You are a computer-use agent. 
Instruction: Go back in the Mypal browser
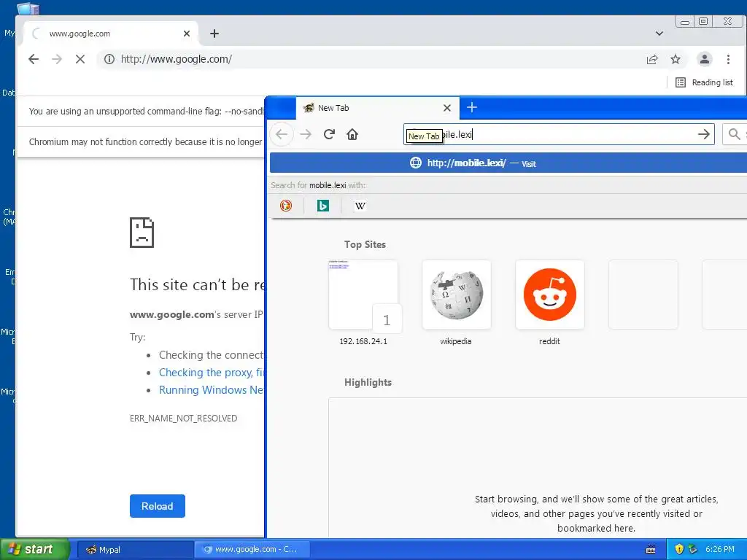(x=282, y=134)
